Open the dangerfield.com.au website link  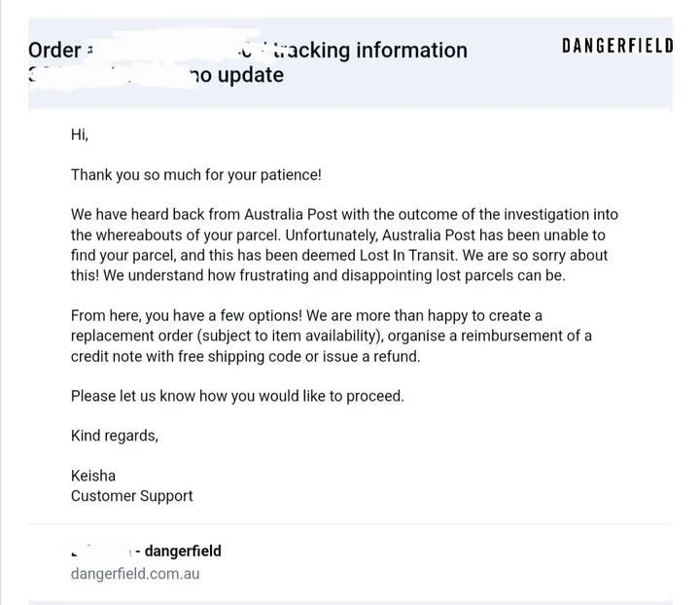coord(135,574)
